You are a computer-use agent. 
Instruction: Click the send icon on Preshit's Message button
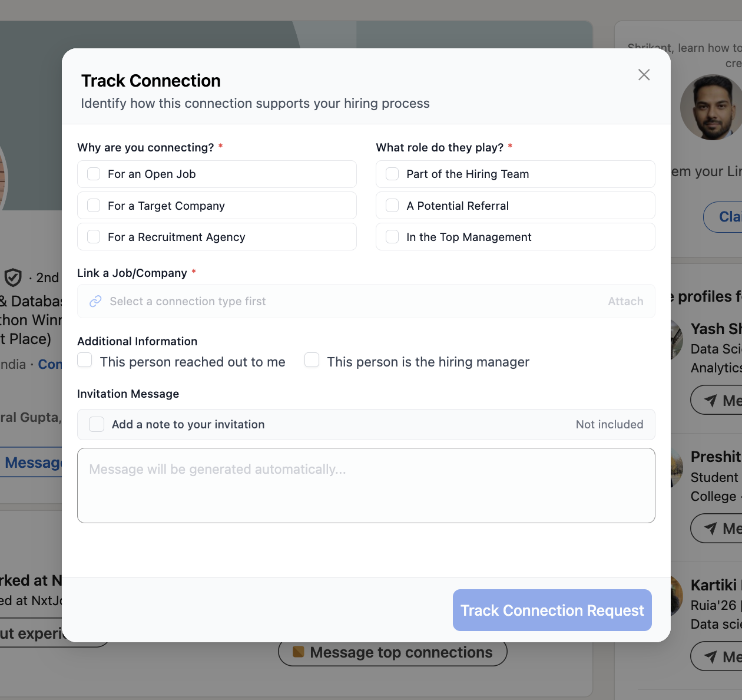(710, 528)
